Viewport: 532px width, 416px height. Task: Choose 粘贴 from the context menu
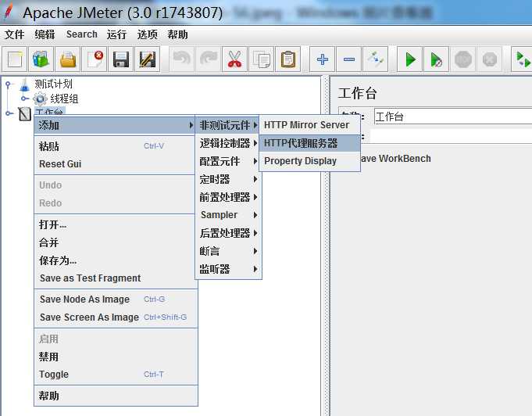115,146
